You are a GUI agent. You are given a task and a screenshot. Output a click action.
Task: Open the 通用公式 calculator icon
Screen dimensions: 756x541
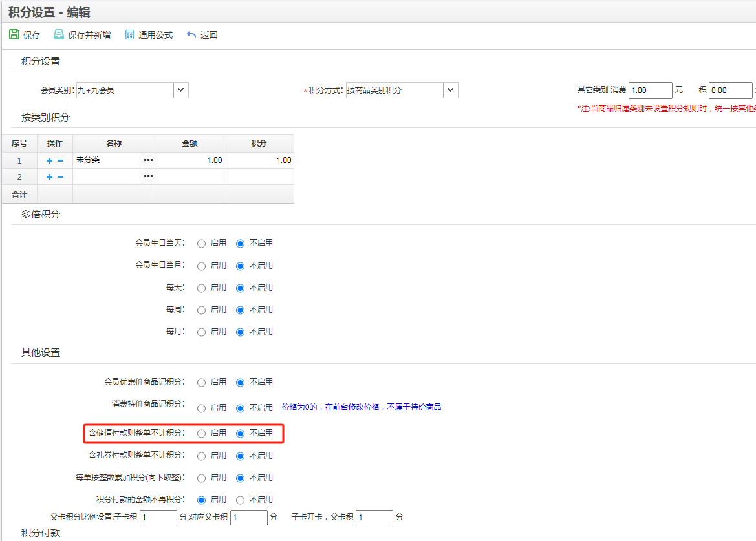coord(129,35)
